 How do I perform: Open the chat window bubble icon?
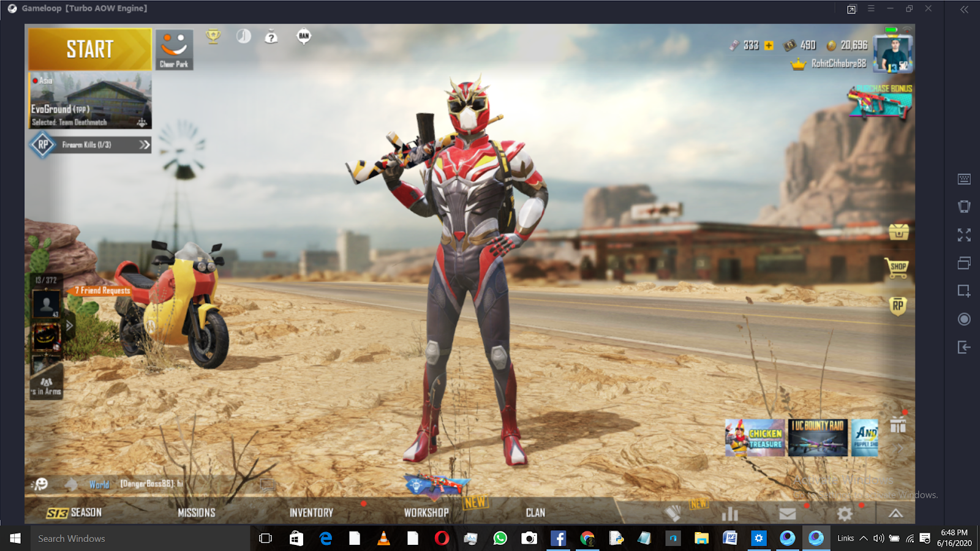tap(268, 485)
